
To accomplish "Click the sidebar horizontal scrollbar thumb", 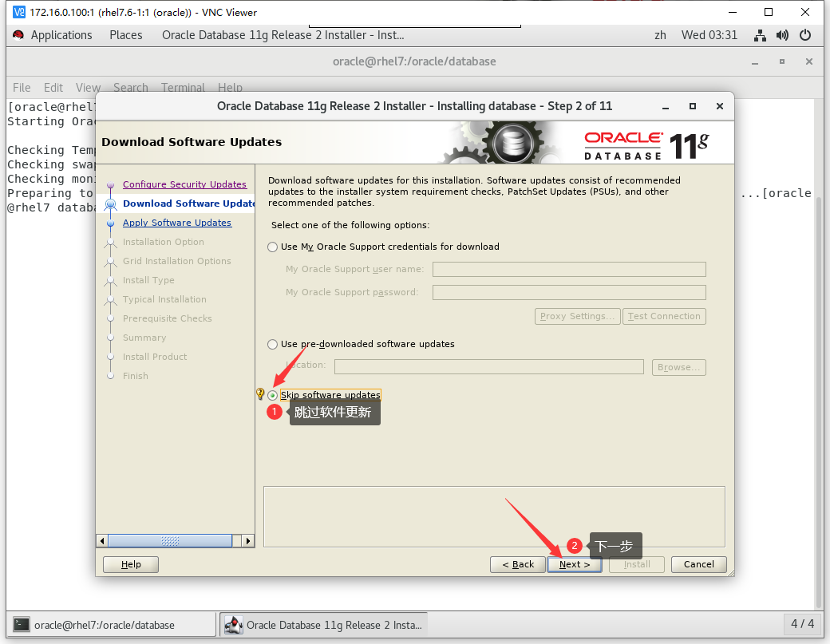I will point(170,541).
